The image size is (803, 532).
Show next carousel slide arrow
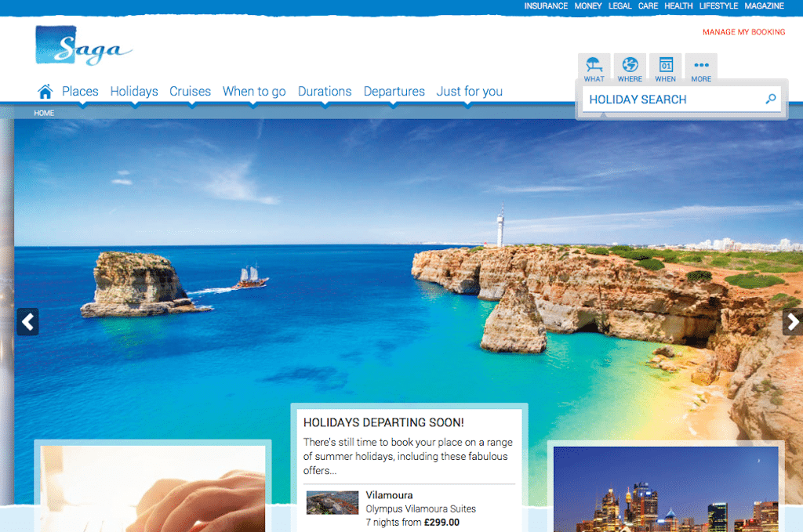point(793,322)
